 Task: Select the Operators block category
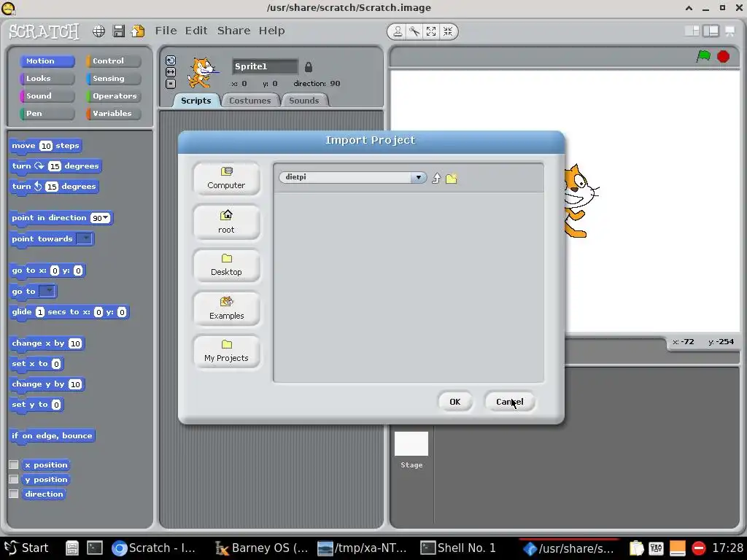pyautogui.click(x=113, y=96)
